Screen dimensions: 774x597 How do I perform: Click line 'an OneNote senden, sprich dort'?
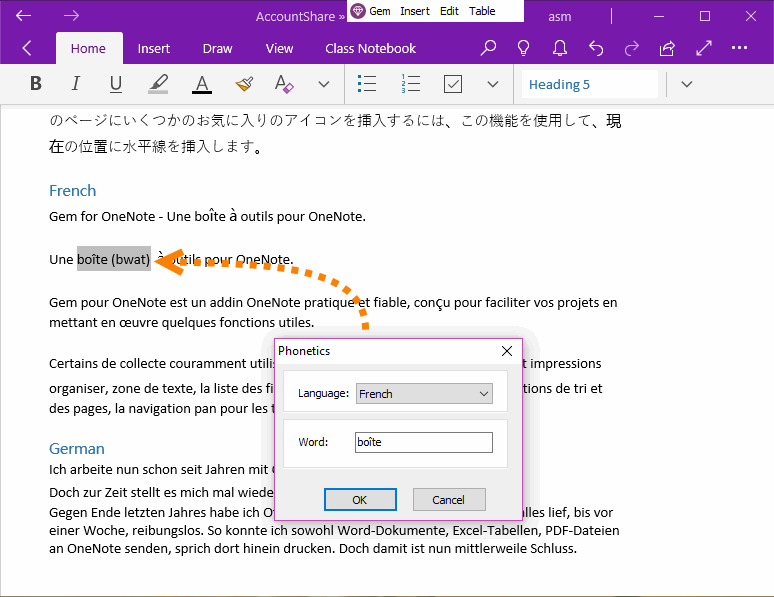click(313, 549)
